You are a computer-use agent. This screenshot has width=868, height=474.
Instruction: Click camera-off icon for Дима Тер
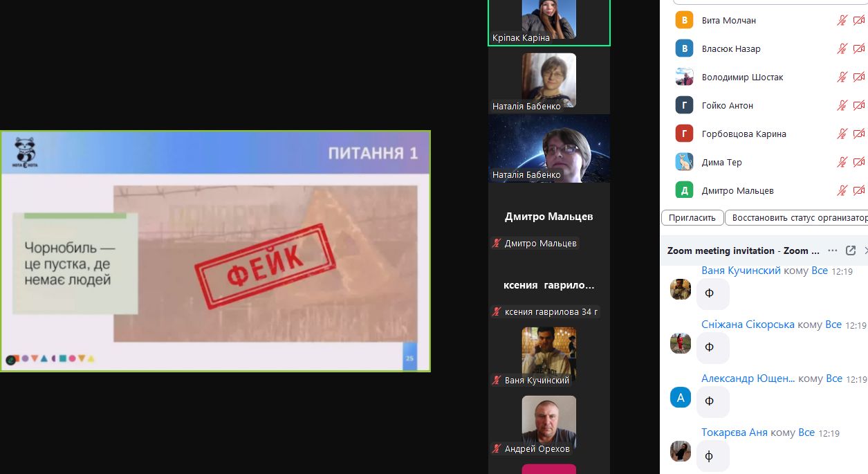(858, 162)
